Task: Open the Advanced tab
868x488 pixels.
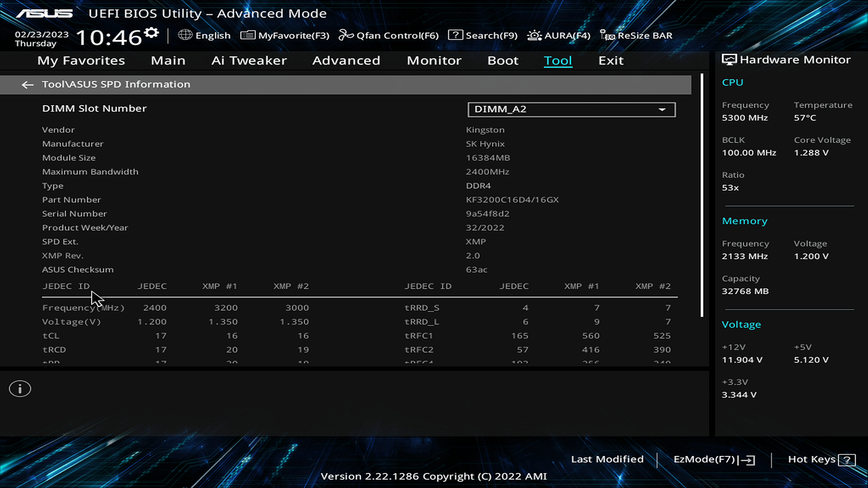Action: (x=346, y=61)
